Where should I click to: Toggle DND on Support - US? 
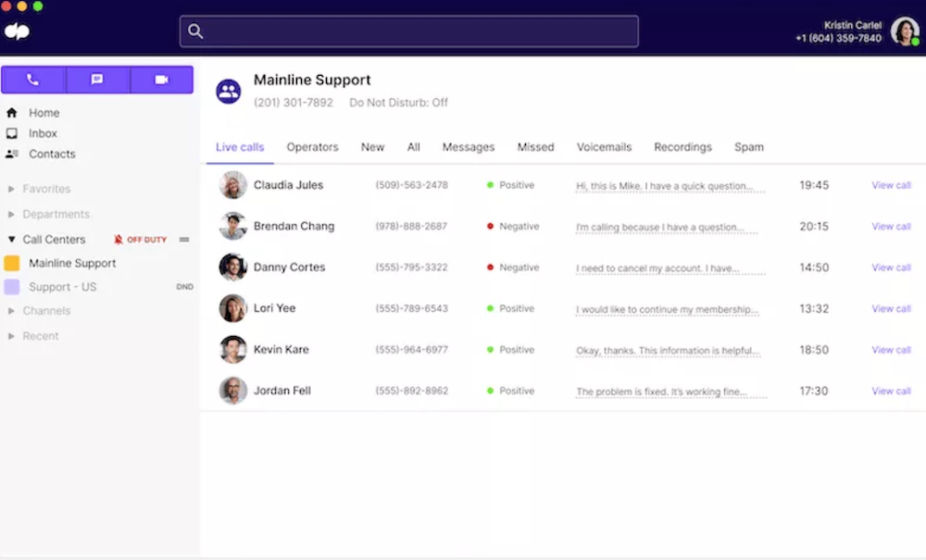click(x=184, y=287)
